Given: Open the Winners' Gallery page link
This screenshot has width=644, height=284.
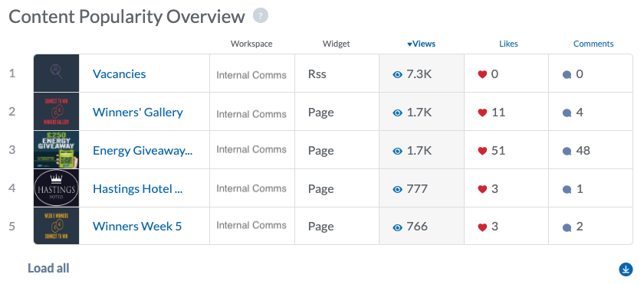Looking at the screenshot, I should click(137, 113).
